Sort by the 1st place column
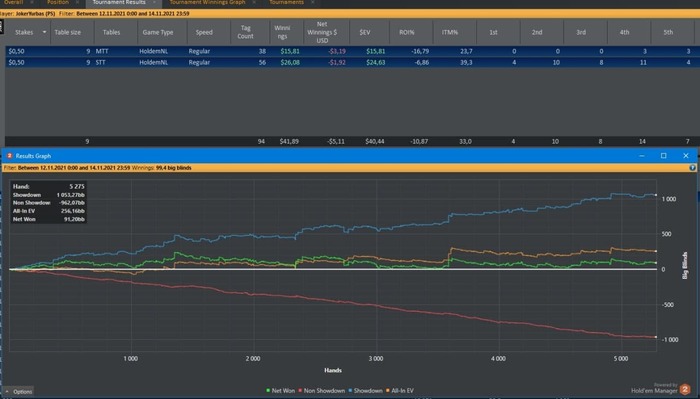The image size is (700, 399). (493, 32)
